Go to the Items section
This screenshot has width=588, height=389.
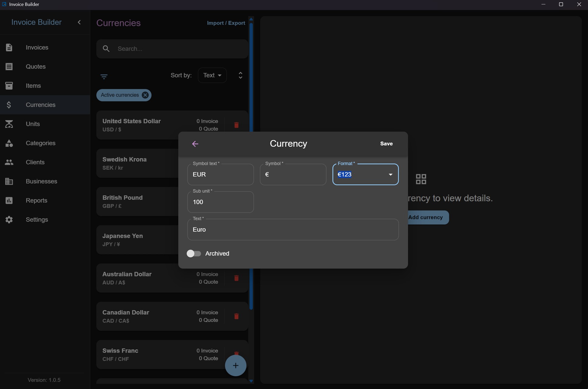coord(45,86)
